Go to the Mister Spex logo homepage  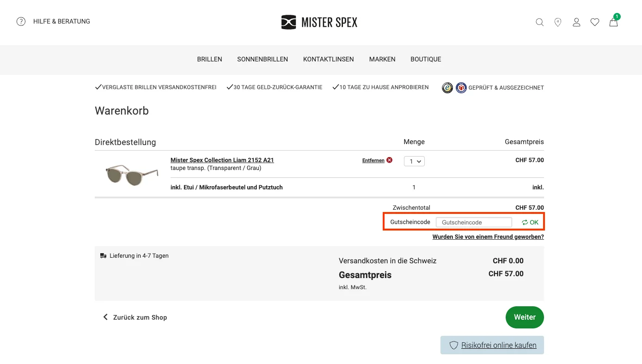coord(319,22)
